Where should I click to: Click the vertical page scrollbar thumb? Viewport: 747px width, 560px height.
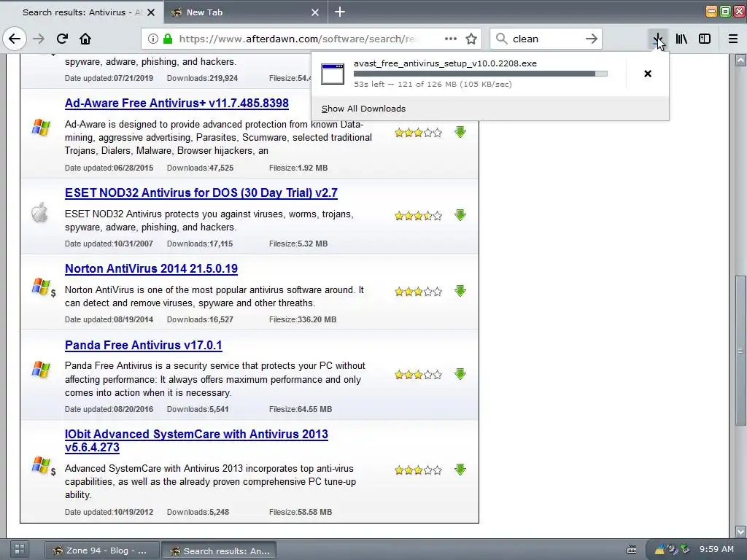tap(740, 351)
